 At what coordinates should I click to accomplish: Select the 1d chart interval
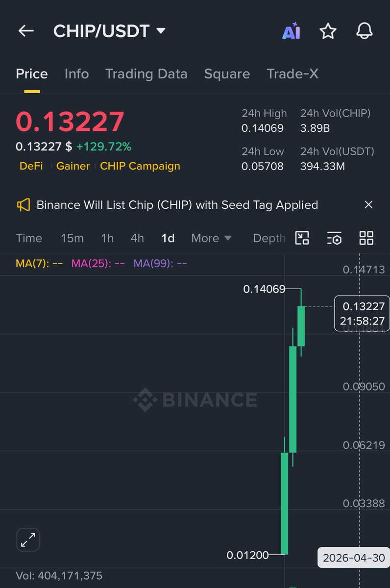(168, 238)
